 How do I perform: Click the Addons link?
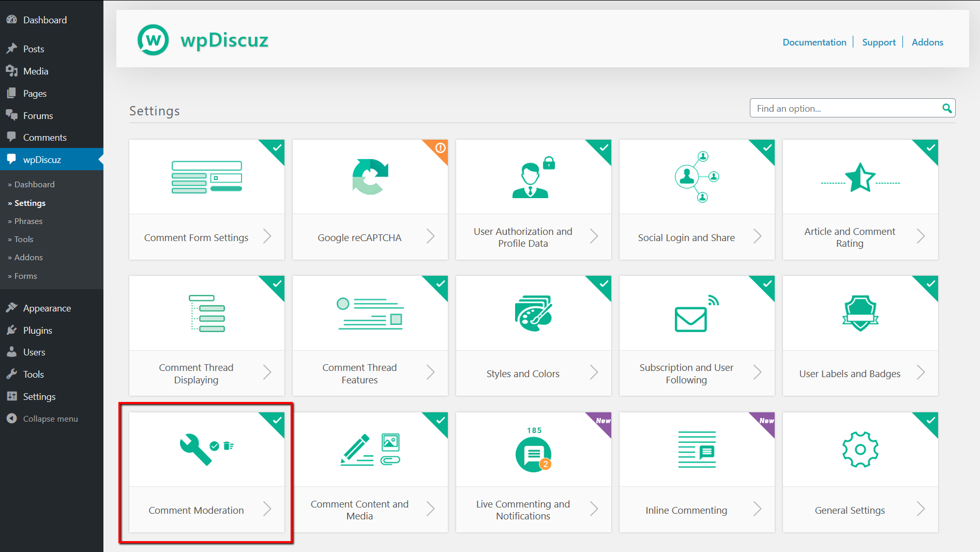point(927,42)
